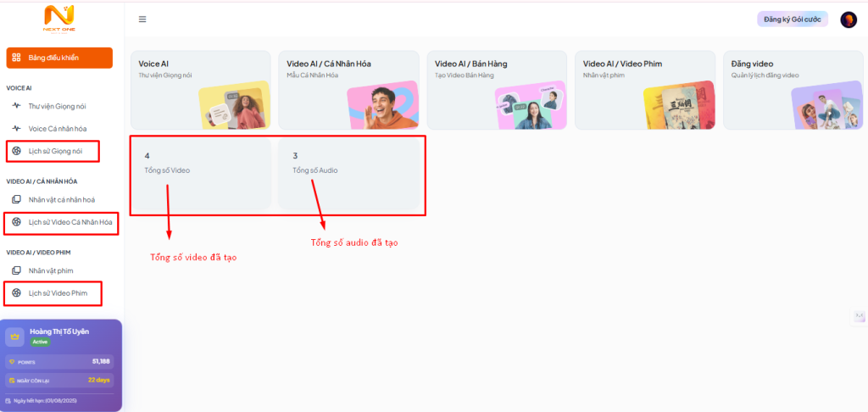Image resolution: width=868 pixels, height=412 pixels.
Task: Open the Bảng điều khiển dashboard button
Action: [x=59, y=58]
